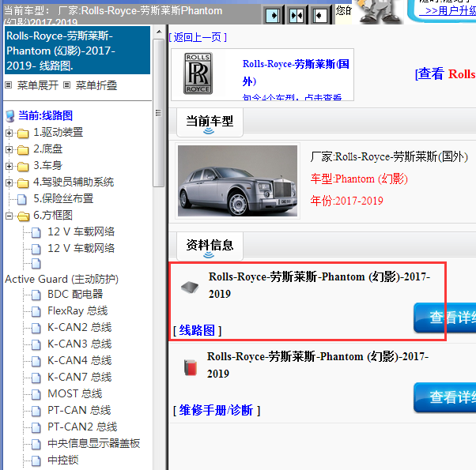Click the grey book icon beside 线路图 entry

coord(190,287)
